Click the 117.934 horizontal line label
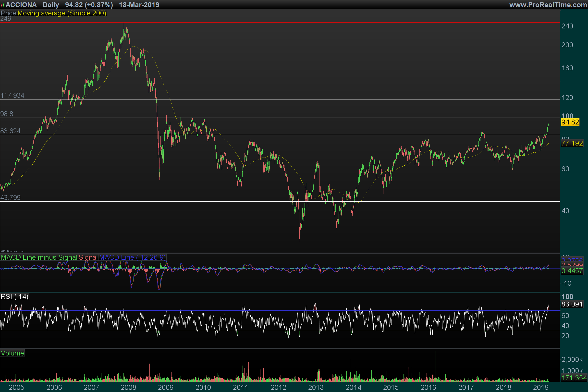Viewport: 588px width, 392px height. pos(12,96)
